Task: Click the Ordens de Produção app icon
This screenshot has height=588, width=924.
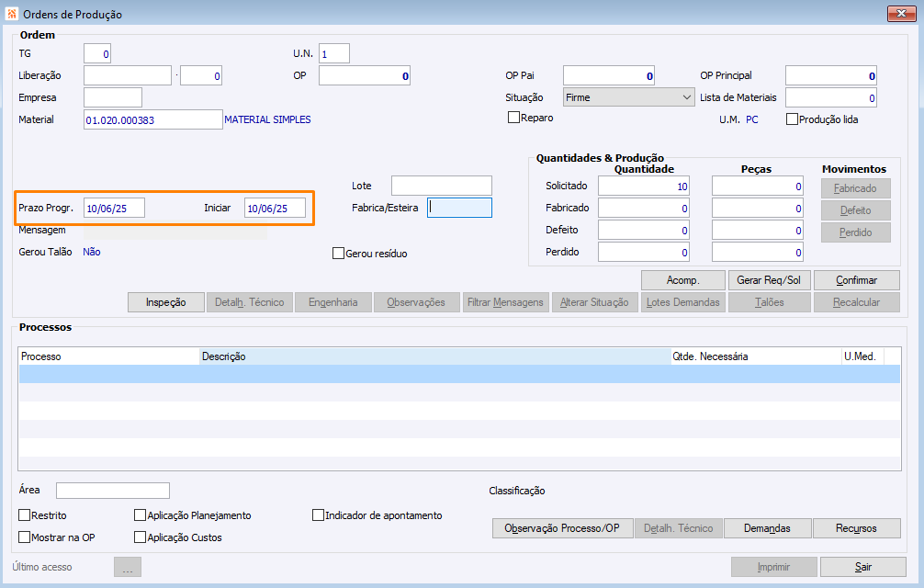Action: (x=12, y=14)
